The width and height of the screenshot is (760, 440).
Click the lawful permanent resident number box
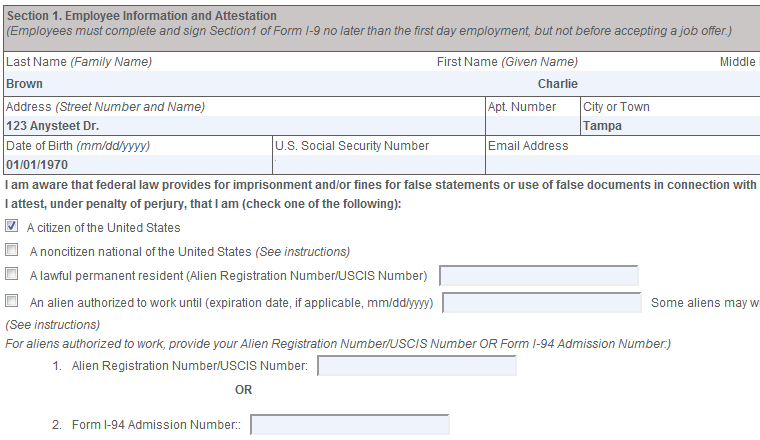tap(539, 276)
